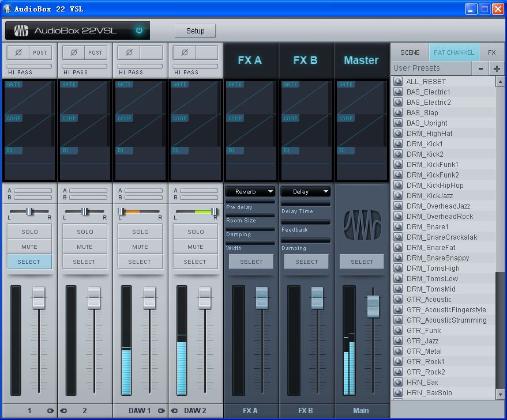Open the Reverb effect type dropdown

click(x=250, y=192)
